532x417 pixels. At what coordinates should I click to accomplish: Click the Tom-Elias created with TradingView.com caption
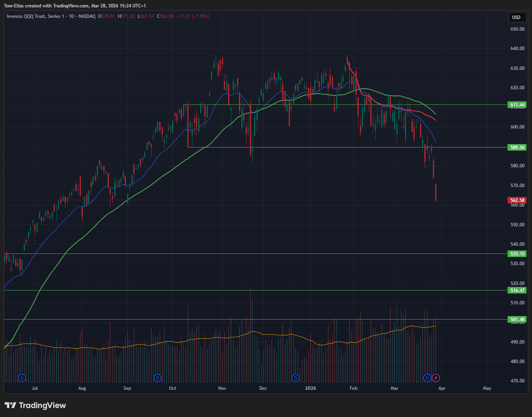tap(75, 6)
